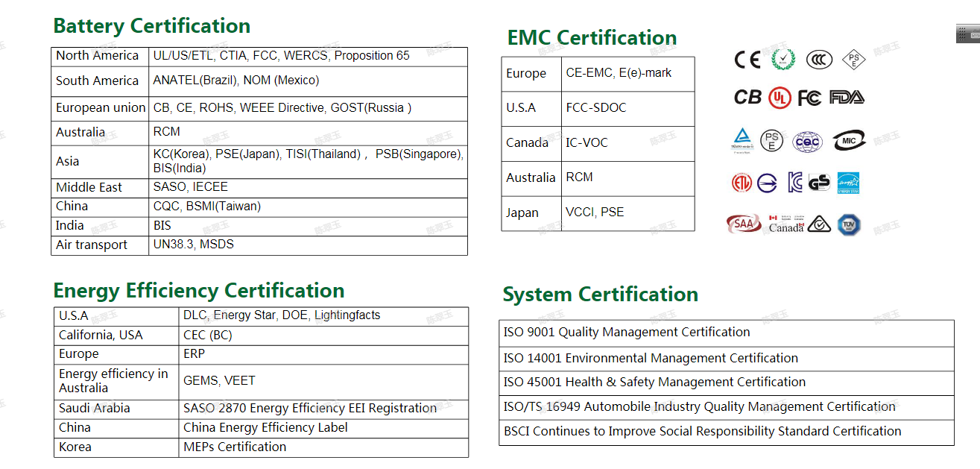Select the Canada wordmark logo
Image resolution: width=980 pixels, height=469 pixels.
tap(786, 224)
